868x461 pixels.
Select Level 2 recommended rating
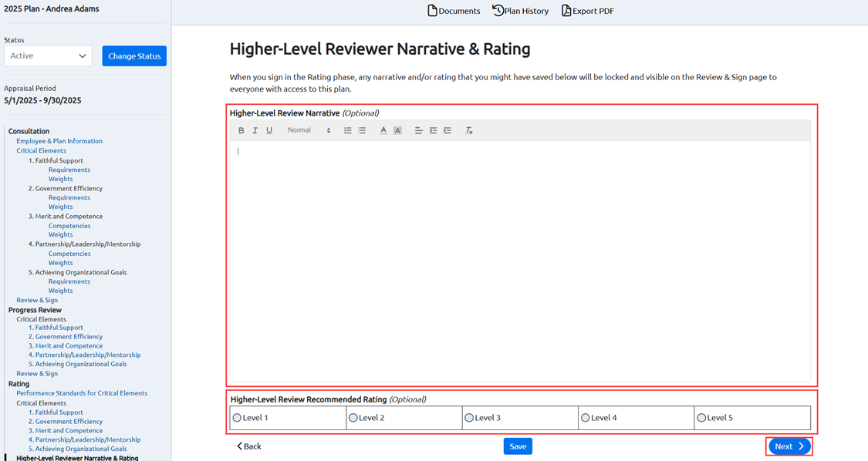[353, 418]
